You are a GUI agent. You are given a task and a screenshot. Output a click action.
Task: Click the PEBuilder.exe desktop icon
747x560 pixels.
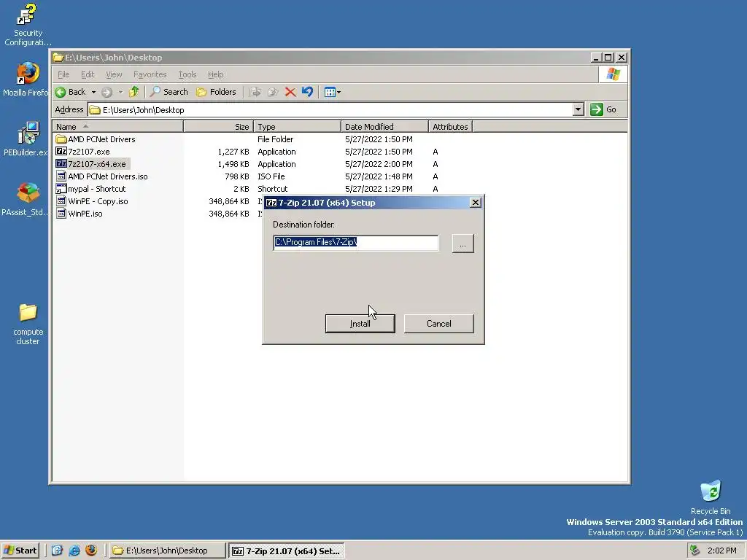[27, 139]
